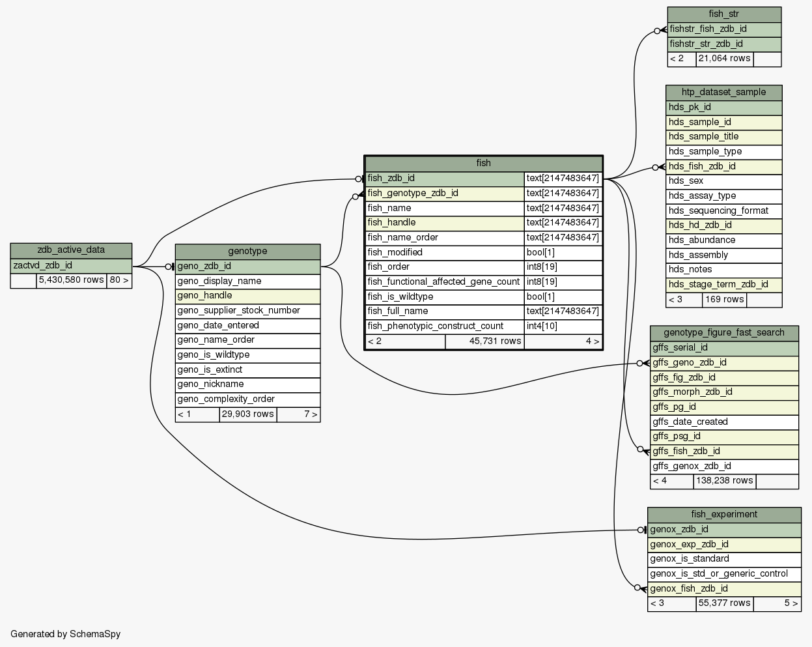Select the hds_pk_id column
This screenshot has width=812, height=647.
(x=724, y=108)
